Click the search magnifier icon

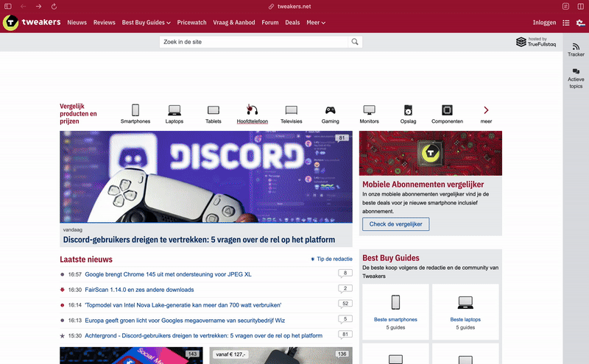(x=356, y=42)
